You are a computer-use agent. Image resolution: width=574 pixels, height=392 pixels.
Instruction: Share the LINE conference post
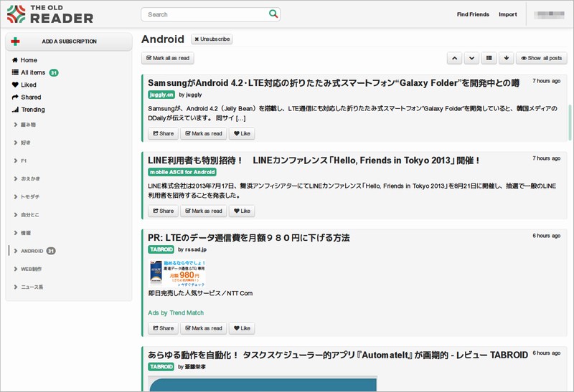coord(164,211)
